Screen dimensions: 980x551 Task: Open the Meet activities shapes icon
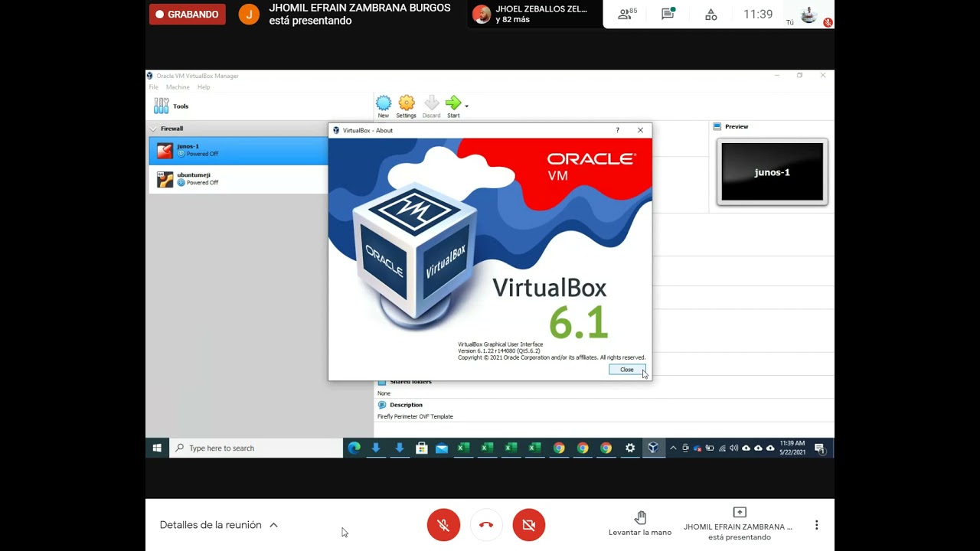click(711, 15)
